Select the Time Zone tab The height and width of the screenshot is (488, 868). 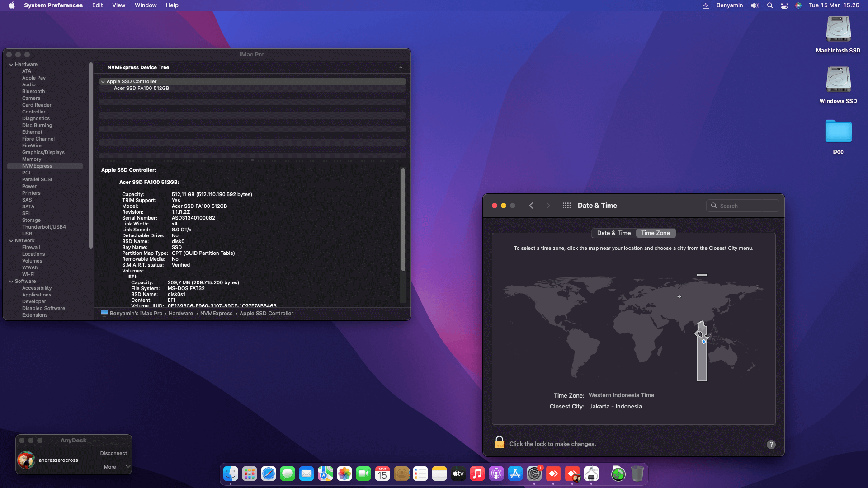tap(656, 233)
